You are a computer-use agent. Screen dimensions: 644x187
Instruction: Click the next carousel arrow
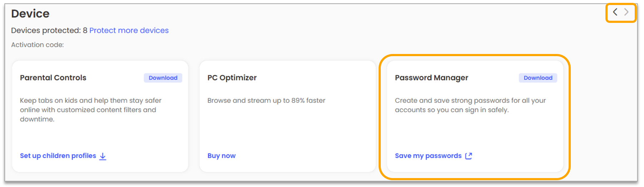coord(626,12)
